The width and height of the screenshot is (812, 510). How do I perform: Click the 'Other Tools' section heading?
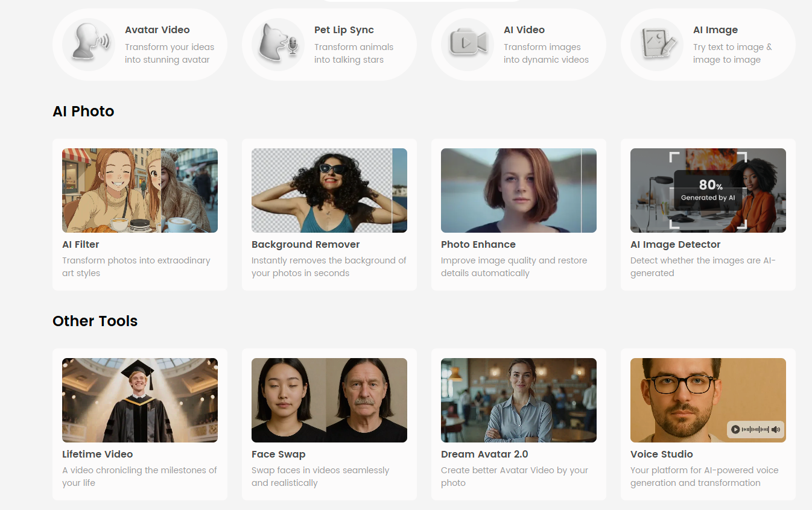[95, 321]
